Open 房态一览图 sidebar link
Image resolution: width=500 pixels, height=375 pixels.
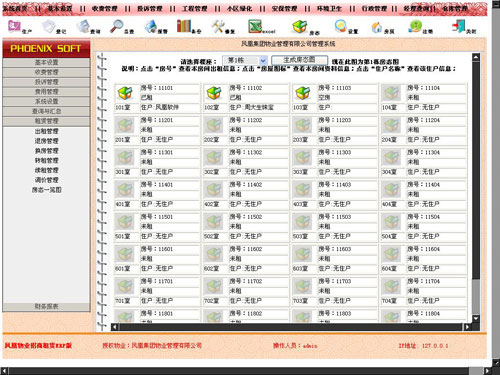[x=46, y=190]
